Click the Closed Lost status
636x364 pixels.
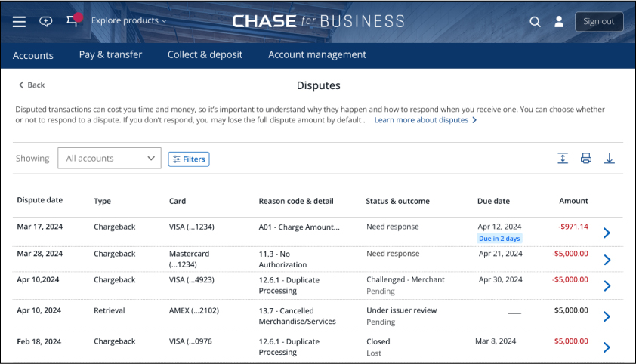[378, 347]
